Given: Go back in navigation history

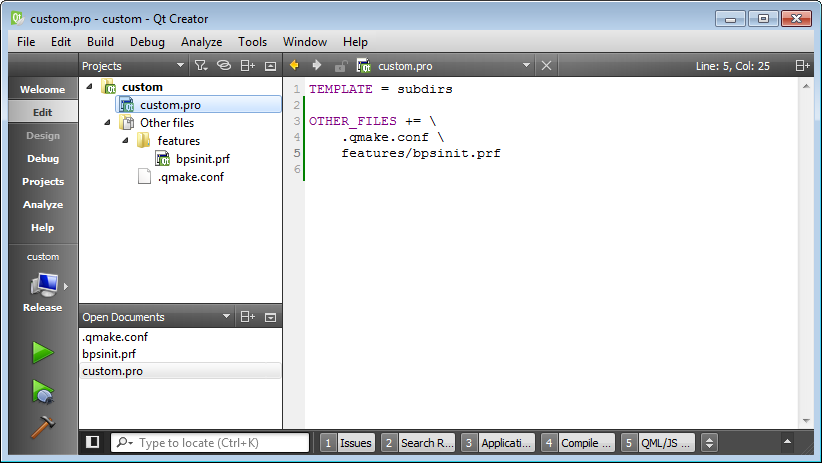Looking at the screenshot, I should (295, 66).
